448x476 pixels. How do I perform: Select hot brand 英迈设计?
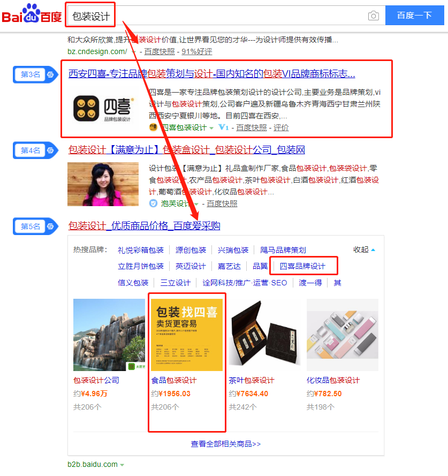(191, 266)
